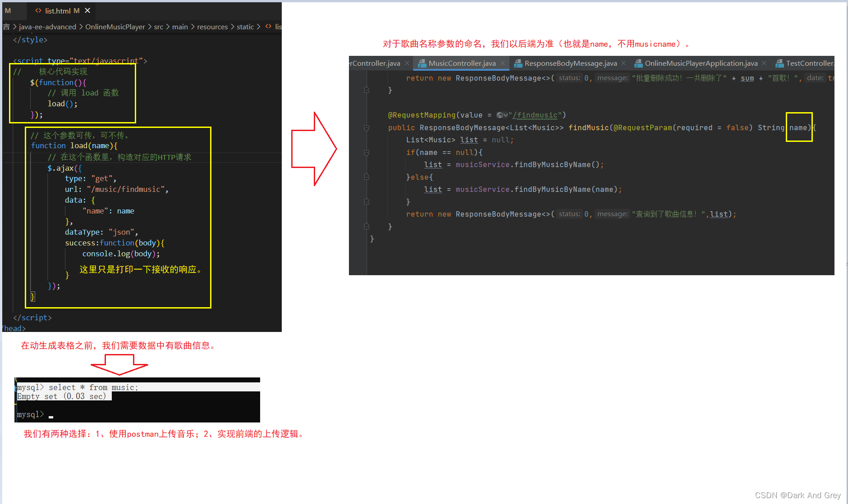Click the type: "get" line

click(91, 179)
